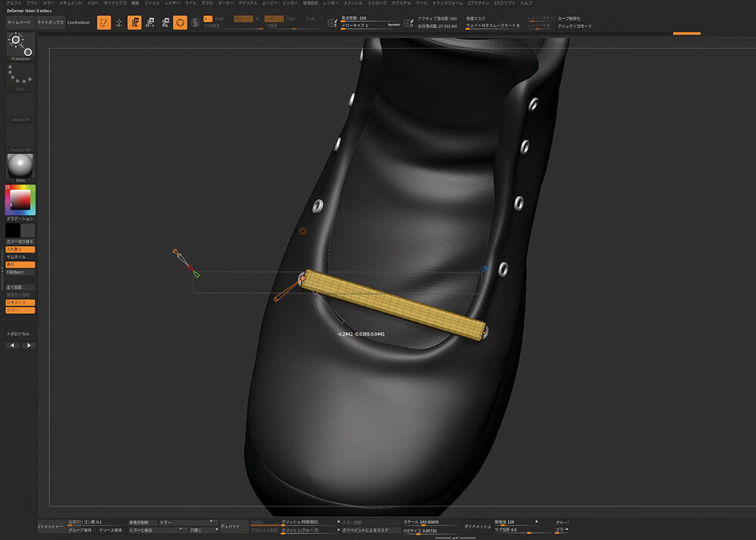756x540 pixels.
Task: Toggle the orange 表示 button
Action: (x=20, y=265)
